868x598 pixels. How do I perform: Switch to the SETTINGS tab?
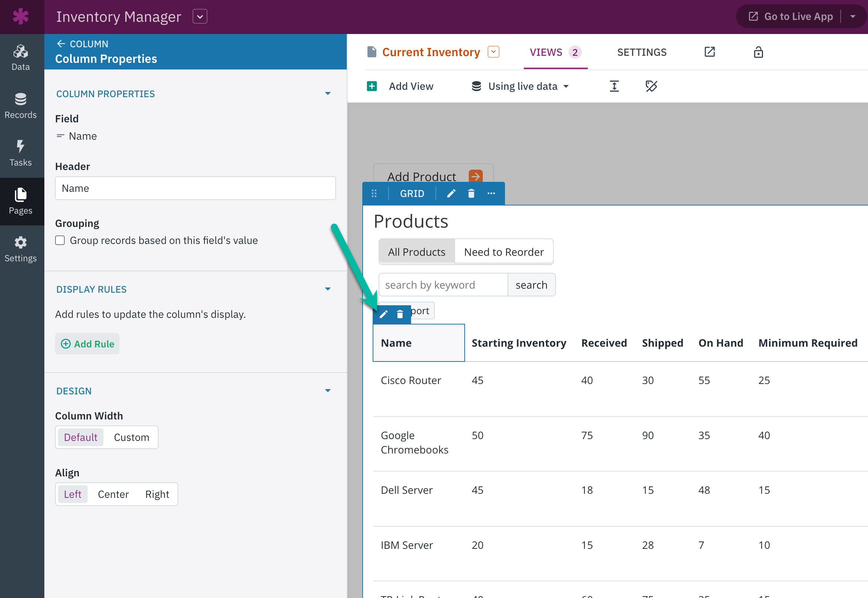[x=642, y=52]
